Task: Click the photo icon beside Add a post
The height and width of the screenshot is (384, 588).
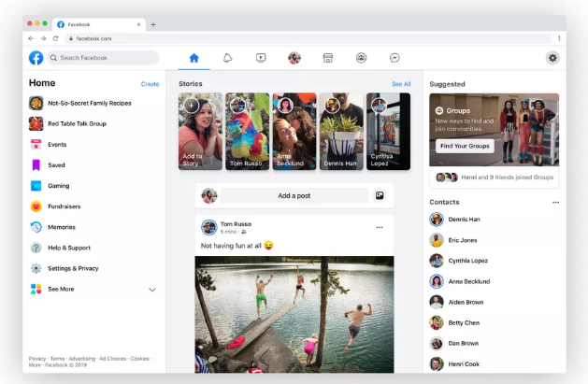Action: [380, 195]
